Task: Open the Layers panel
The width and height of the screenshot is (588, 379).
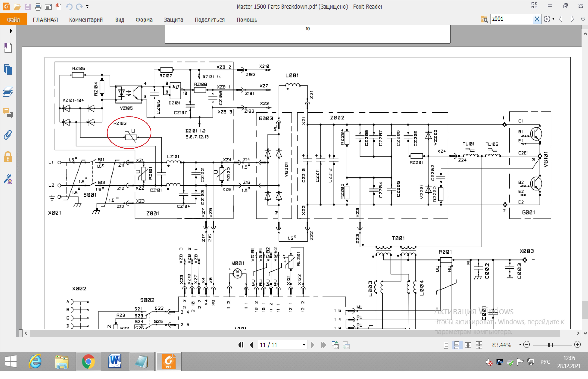Action: coord(8,92)
